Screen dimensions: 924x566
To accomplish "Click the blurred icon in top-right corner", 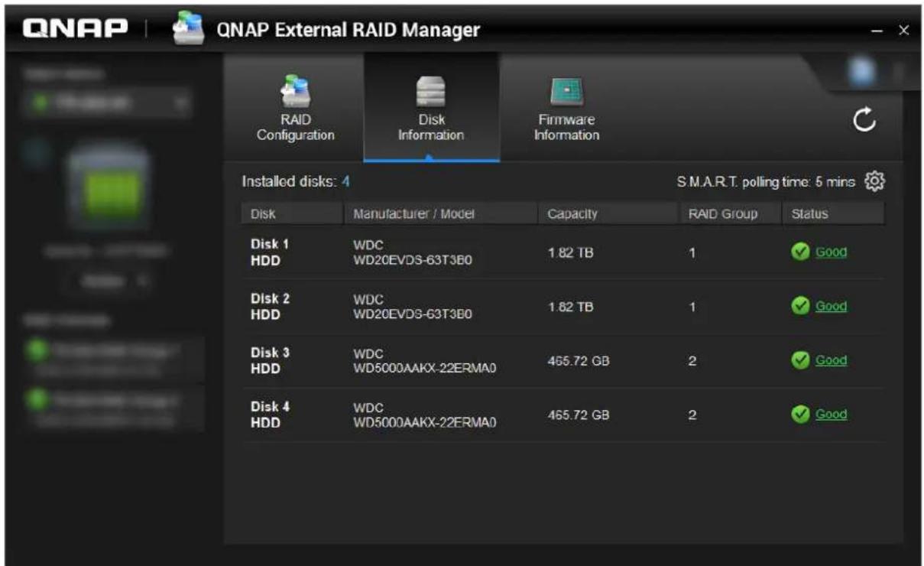I will (x=862, y=70).
